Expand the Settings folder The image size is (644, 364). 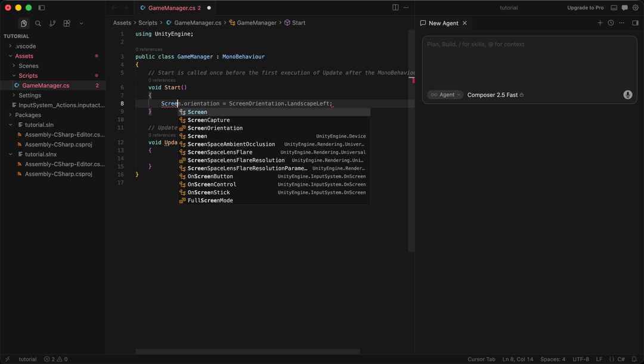52,95
